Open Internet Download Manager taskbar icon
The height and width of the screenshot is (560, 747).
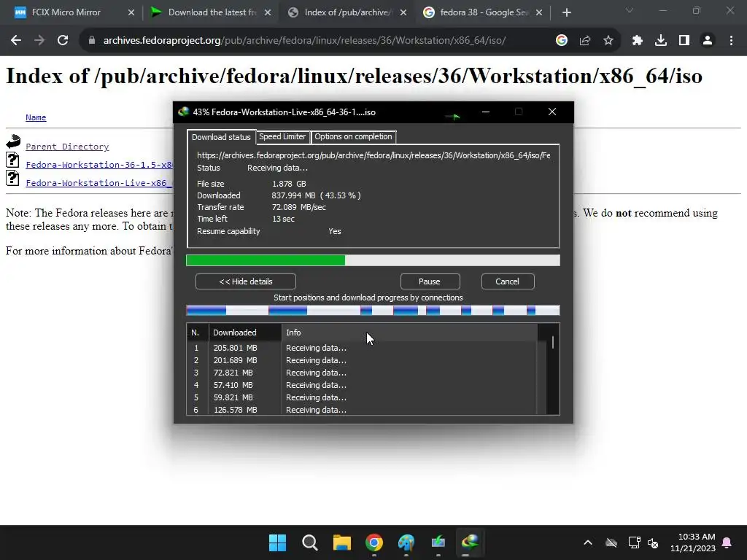(x=471, y=542)
